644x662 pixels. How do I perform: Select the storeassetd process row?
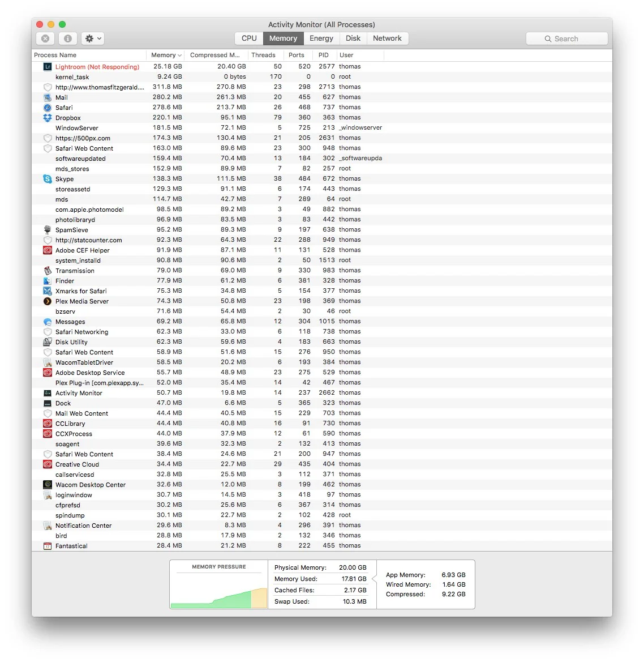point(322,189)
